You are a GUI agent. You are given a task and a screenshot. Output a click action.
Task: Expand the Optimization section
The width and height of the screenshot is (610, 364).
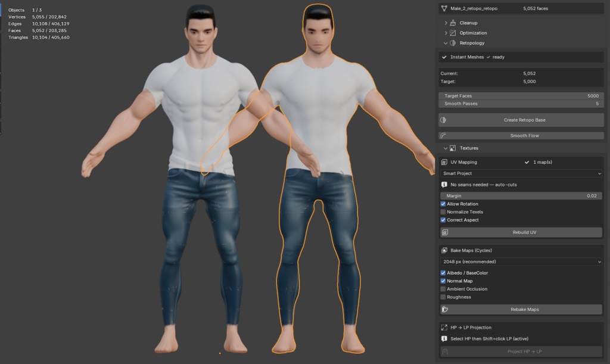coord(446,33)
